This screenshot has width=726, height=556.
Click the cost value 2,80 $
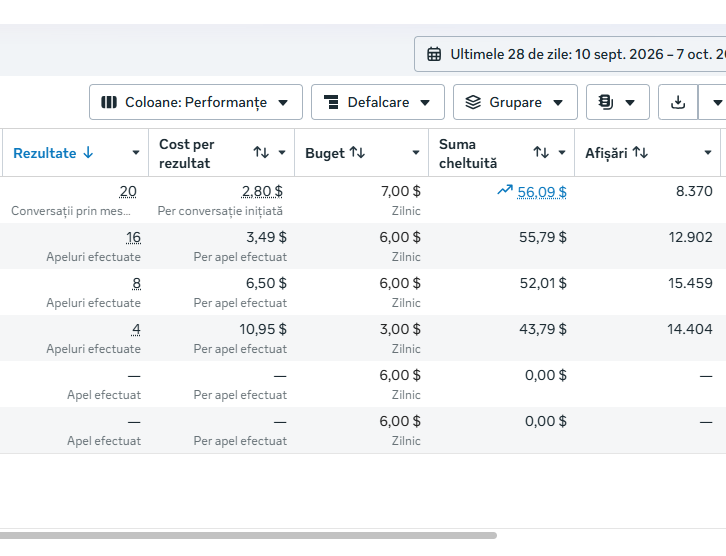(262, 191)
